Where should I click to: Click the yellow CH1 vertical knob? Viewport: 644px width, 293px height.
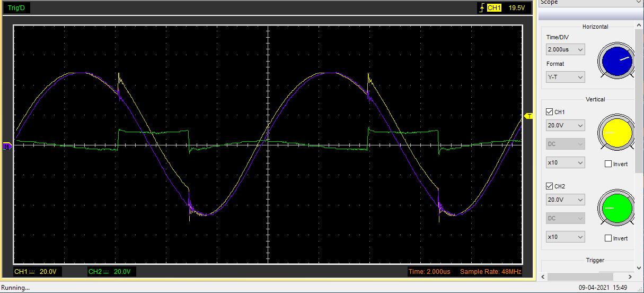pos(616,132)
